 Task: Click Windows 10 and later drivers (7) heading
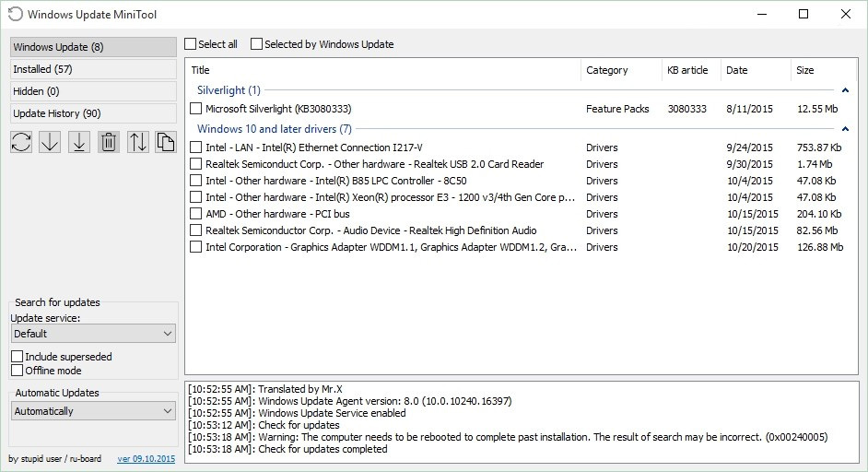(274, 128)
